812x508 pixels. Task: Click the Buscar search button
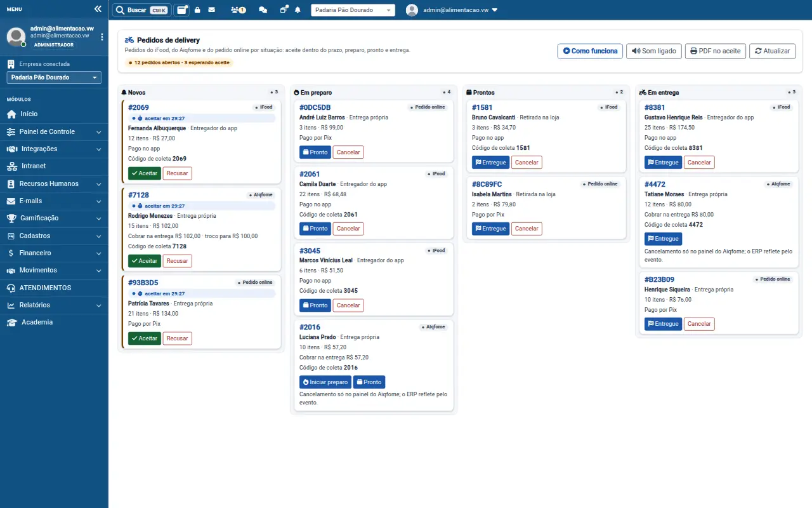click(x=141, y=10)
